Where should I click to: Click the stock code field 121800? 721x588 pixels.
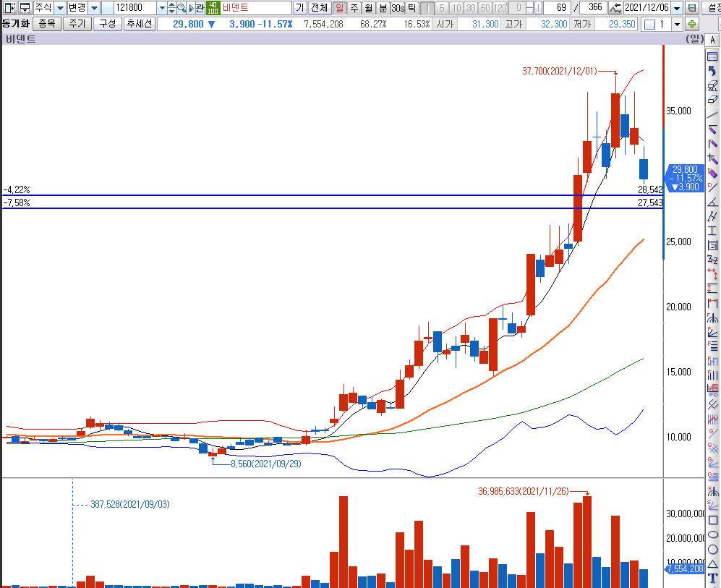tap(135, 7)
